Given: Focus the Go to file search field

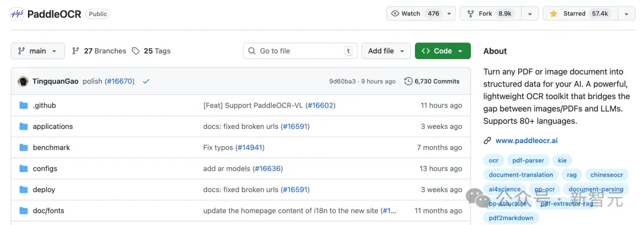Looking at the screenshot, I should tap(300, 51).
